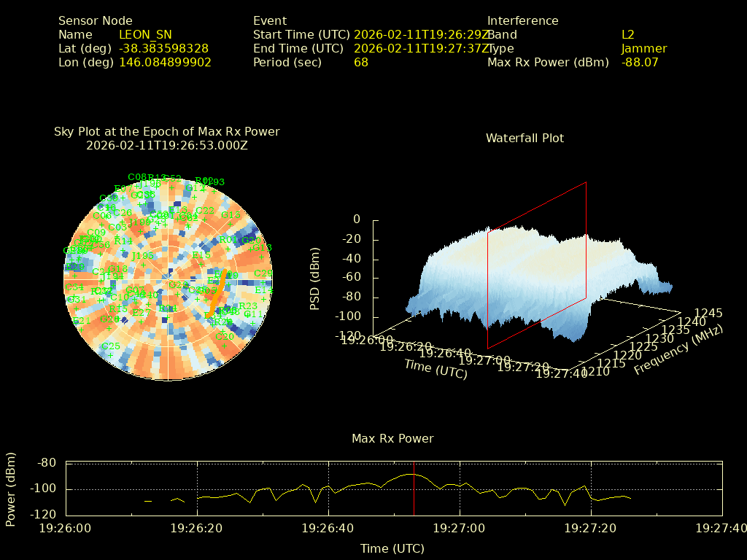This screenshot has height=560, width=747.
Task: Click the Sky Plot title heading
Action: [x=166, y=132]
